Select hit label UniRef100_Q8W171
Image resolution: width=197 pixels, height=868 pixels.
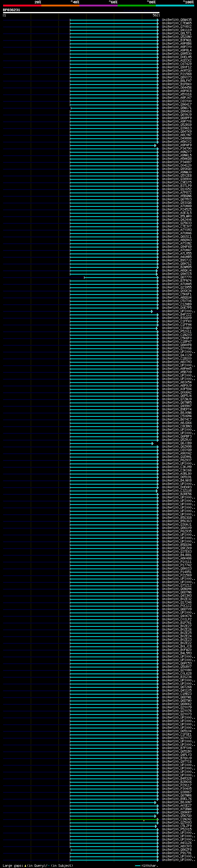pyautogui.click(x=177, y=108)
